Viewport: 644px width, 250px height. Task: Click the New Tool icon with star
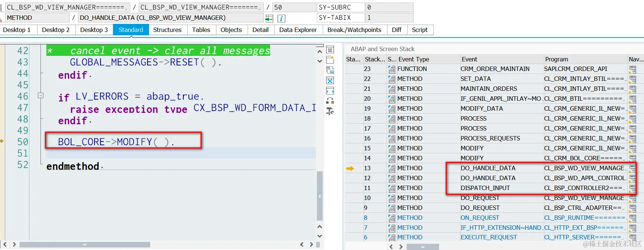[x=330, y=60]
